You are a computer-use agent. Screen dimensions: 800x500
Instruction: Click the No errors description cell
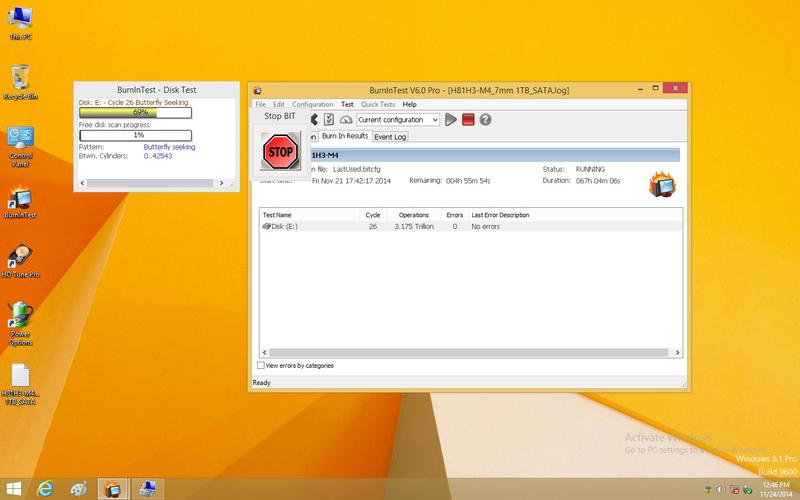point(485,226)
